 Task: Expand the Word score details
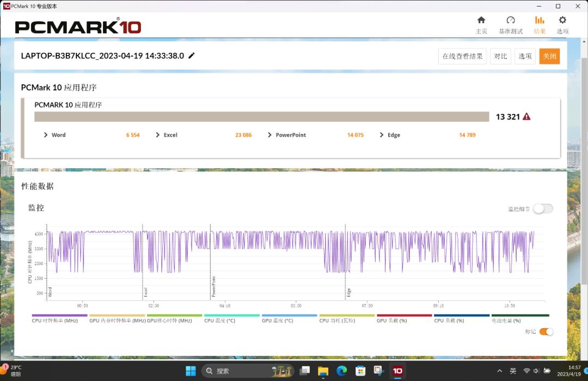[46, 135]
